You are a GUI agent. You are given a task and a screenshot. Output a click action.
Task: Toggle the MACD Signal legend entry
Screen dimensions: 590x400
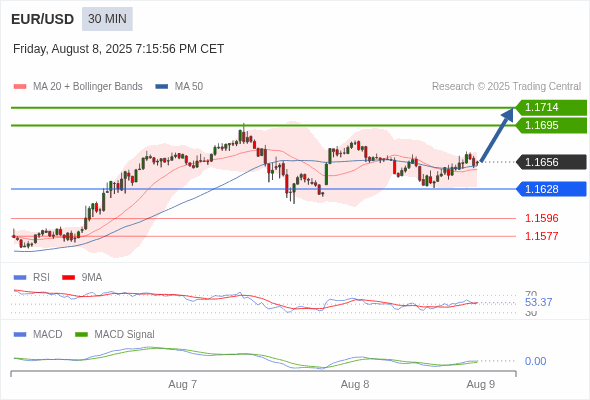pyautogui.click(x=115, y=334)
